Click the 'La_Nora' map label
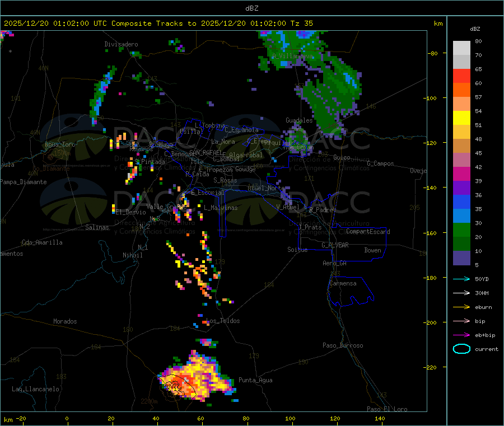504x426 pixels. coord(223,142)
